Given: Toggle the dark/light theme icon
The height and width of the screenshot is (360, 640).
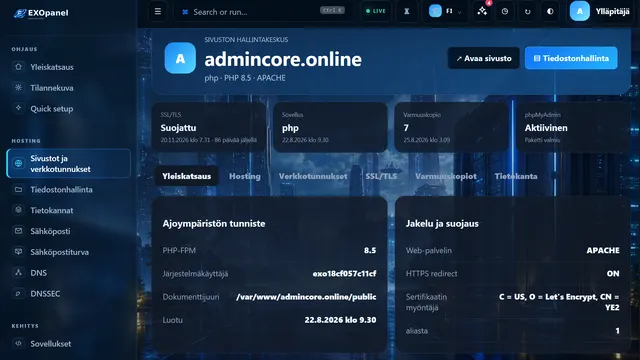Looking at the screenshot, I should (x=550, y=11).
